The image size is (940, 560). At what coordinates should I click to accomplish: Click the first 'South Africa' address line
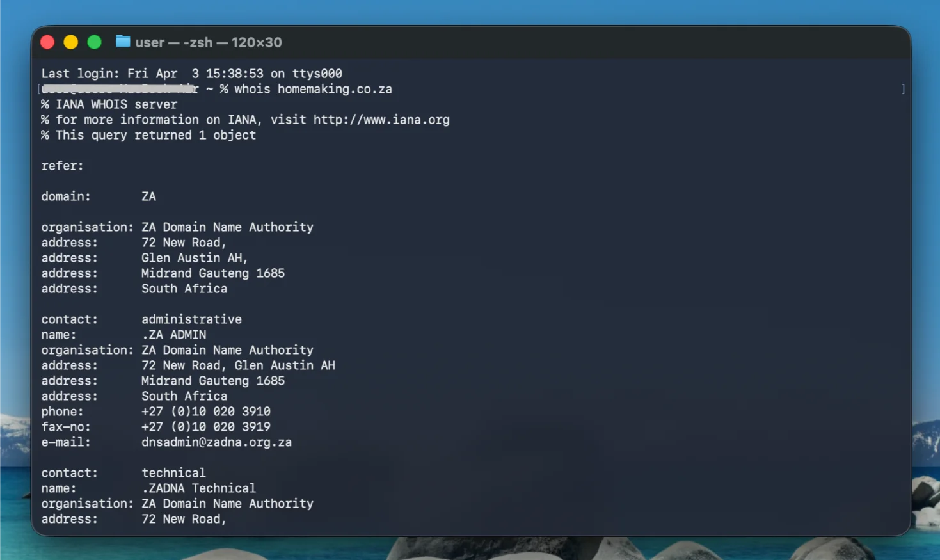click(x=184, y=289)
